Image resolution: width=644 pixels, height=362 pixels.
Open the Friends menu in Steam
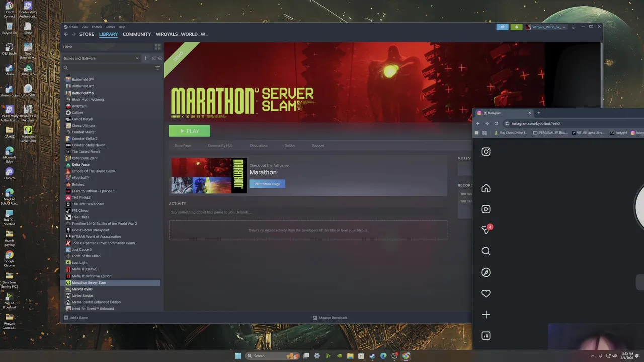97,27
